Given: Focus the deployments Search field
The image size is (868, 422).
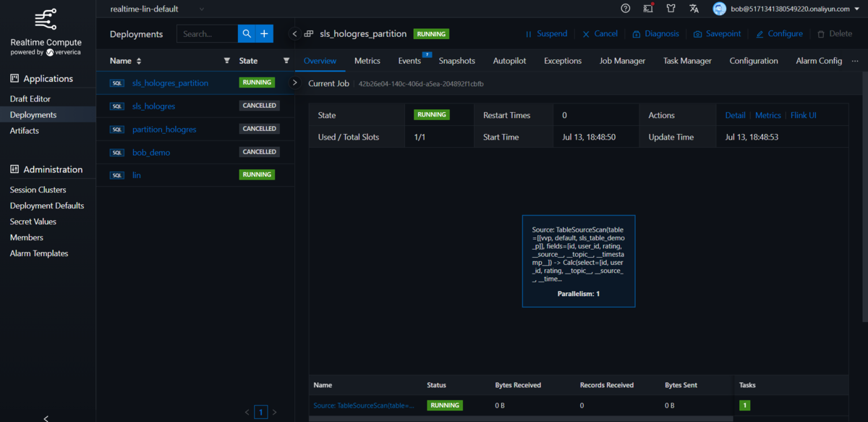Looking at the screenshot, I should click(208, 33).
